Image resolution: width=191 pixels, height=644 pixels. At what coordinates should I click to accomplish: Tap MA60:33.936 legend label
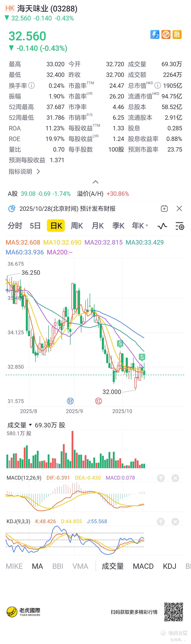(25, 252)
